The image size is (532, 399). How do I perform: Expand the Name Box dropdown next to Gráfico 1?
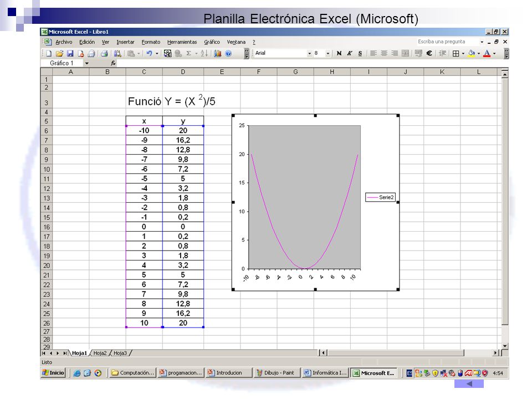pyautogui.click(x=87, y=63)
